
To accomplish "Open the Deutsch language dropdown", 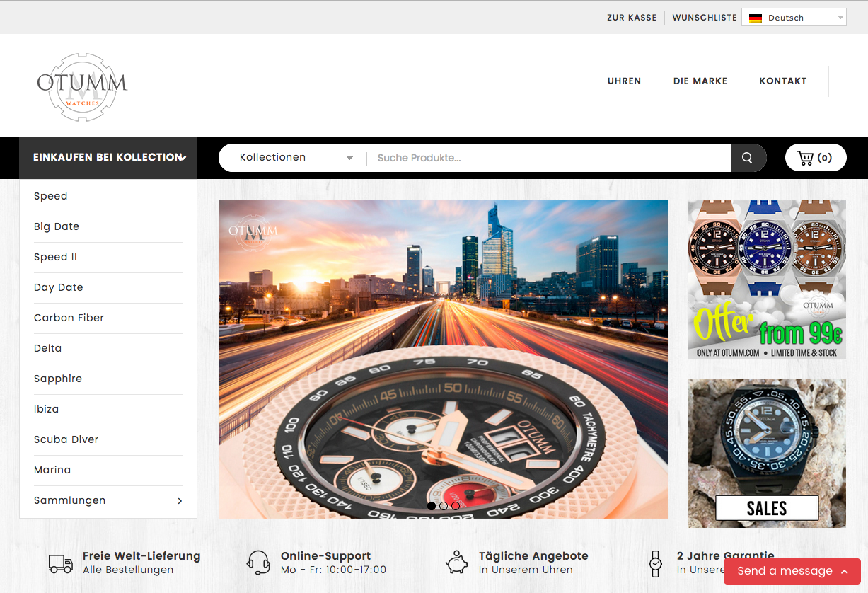I will tap(794, 18).
